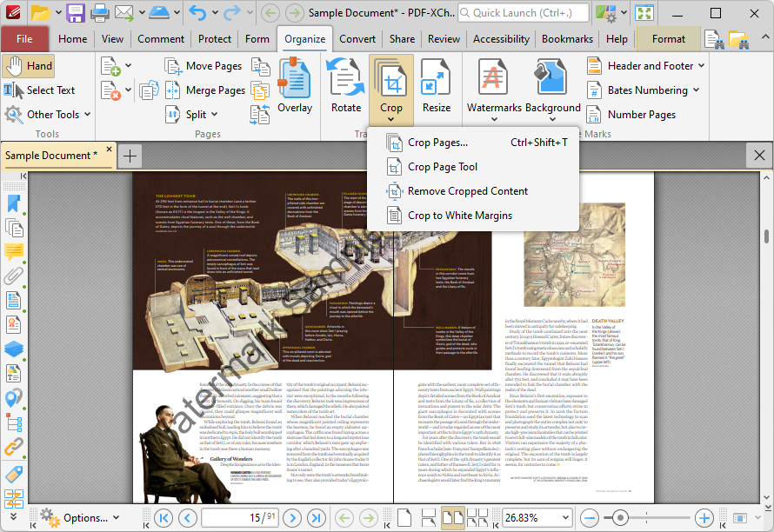The height and width of the screenshot is (532, 774).
Task: Click the Number Pages button
Action: click(631, 115)
